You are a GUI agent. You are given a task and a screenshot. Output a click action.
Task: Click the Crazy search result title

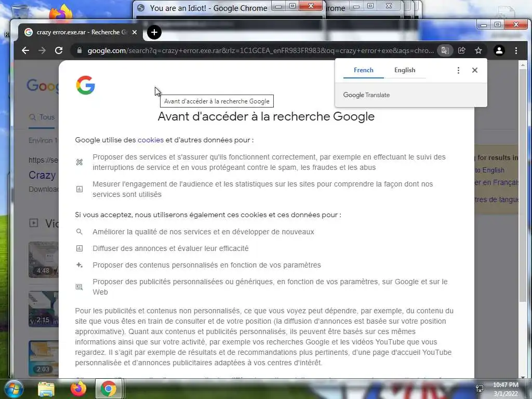(42, 175)
